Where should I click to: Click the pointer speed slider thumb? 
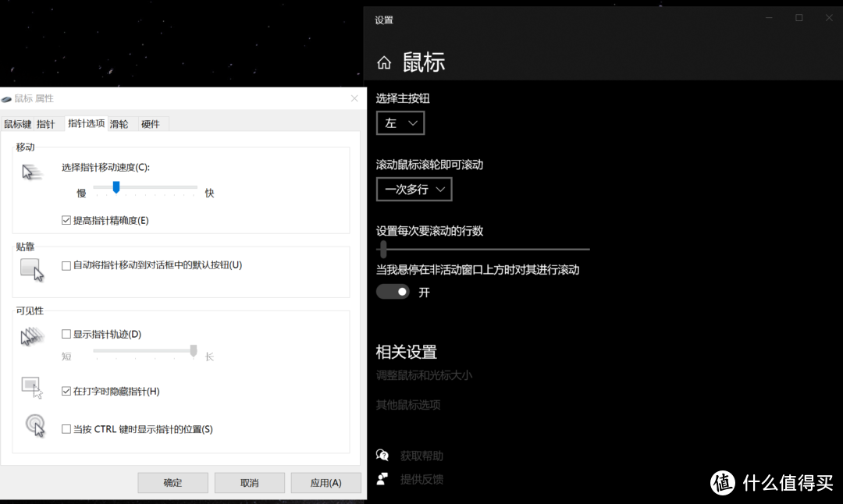[x=116, y=187]
